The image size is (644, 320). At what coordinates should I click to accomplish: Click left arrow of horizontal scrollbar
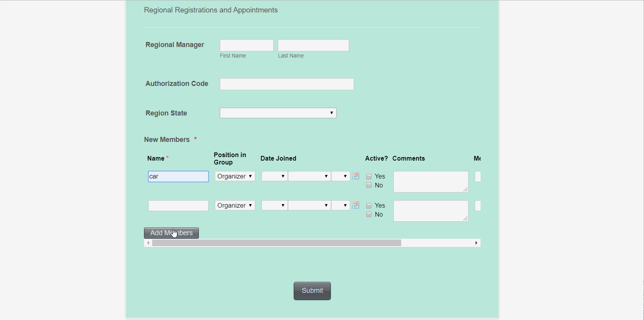click(x=148, y=243)
